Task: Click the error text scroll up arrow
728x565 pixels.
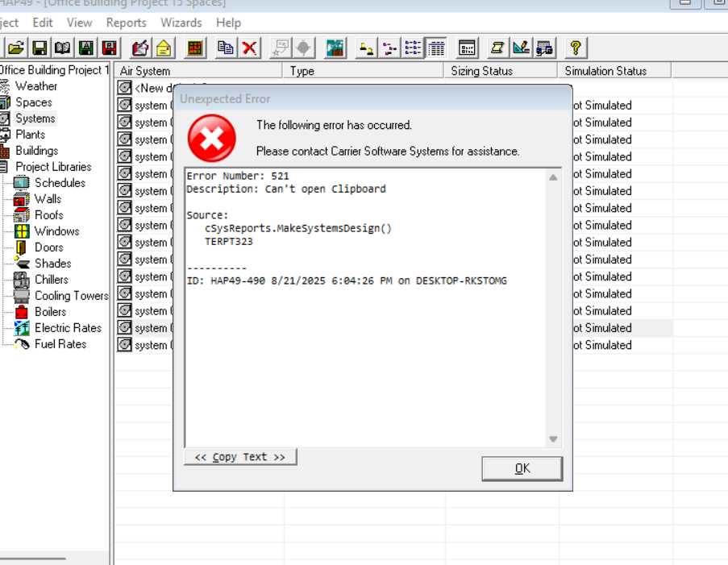Action: [x=553, y=177]
